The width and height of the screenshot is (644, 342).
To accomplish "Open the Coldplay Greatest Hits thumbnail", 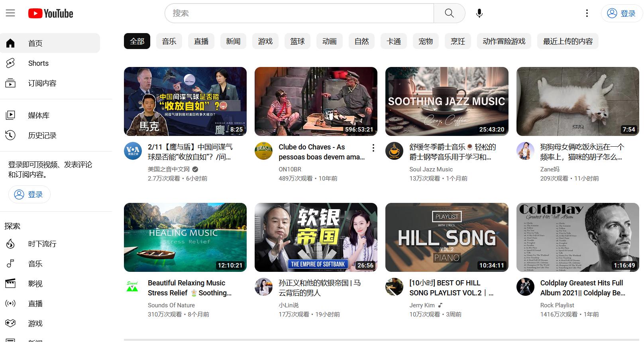I will click(x=578, y=237).
